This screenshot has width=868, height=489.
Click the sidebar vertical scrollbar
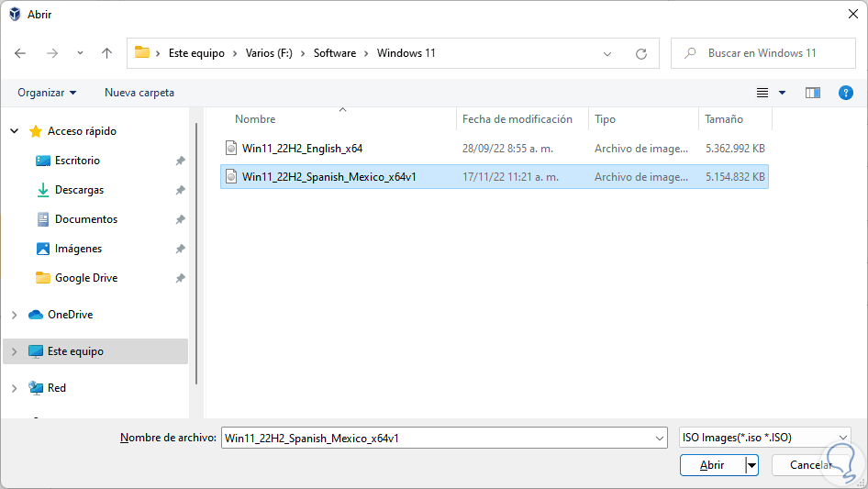tap(196, 253)
